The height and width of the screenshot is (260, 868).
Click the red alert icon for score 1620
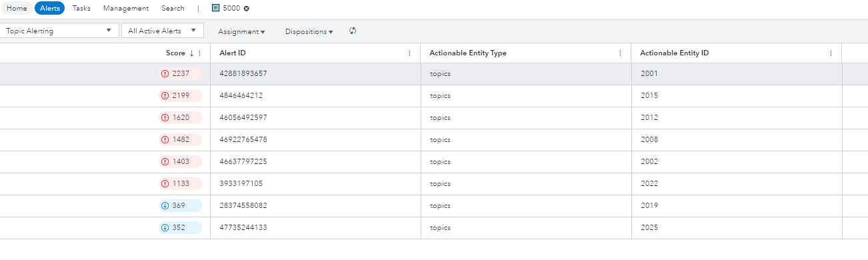click(x=165, y=118)
